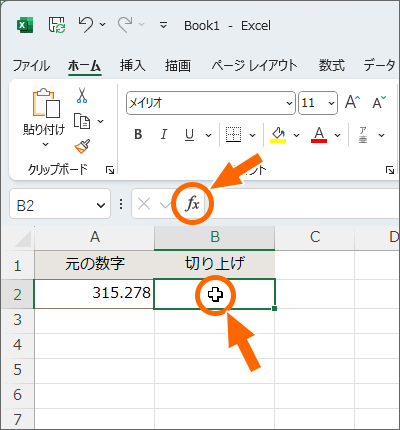Viewport: 400px width, 430px height.
Task: Apply the red font color A
Action: coord(319,135)
